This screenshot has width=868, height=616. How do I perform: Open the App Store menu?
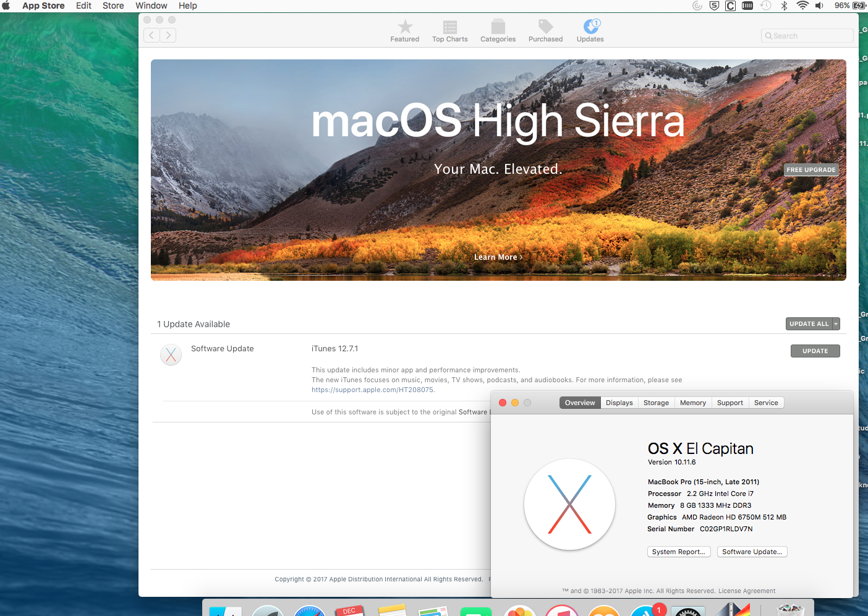coord(43,6)
